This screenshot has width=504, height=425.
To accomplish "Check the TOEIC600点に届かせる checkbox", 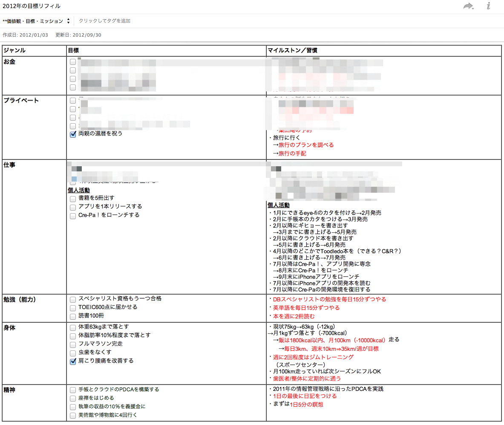I will point(73,308).
